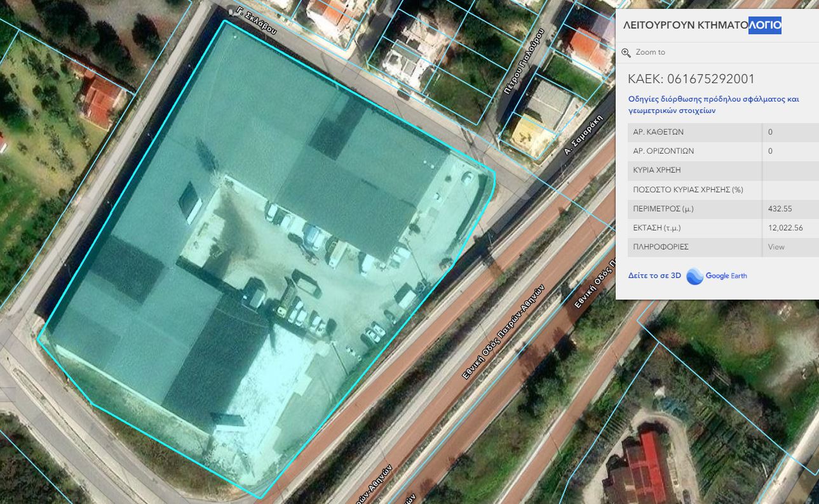819x504 pixels.
Task: Click the Zoom to magnifier icon
Action: (x=626, y=53)
